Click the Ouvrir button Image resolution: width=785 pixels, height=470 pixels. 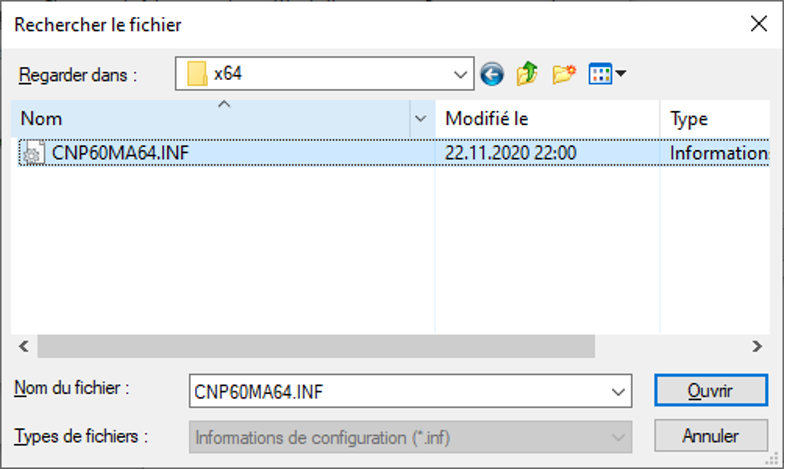710,391
